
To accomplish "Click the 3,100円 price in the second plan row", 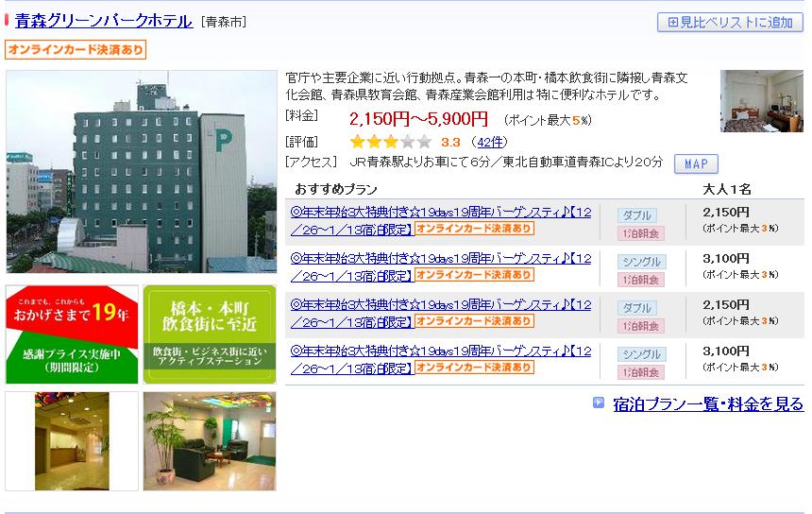I will [726, 259].
